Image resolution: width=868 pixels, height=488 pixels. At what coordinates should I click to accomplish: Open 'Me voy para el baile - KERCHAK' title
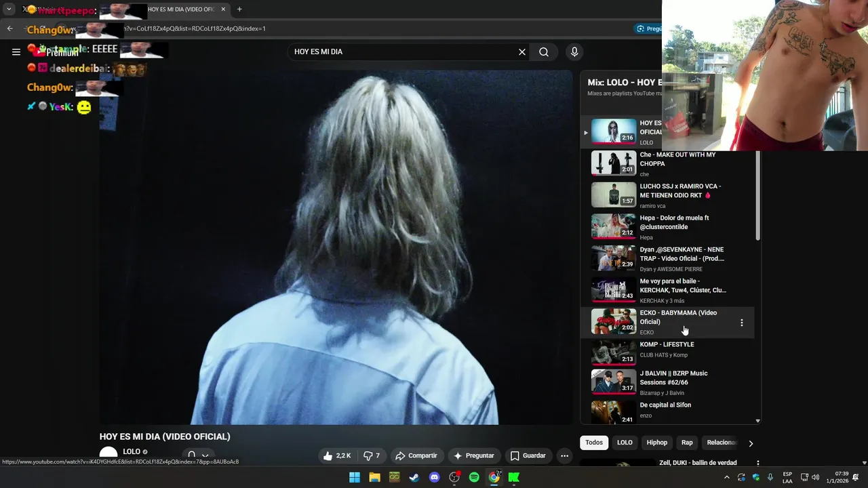[683, 285]
